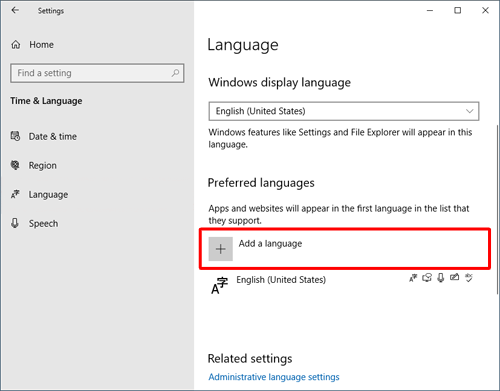Open Administrative language settings link
The height and width of the screenshot is (391, 500).
tap(274, 377)
